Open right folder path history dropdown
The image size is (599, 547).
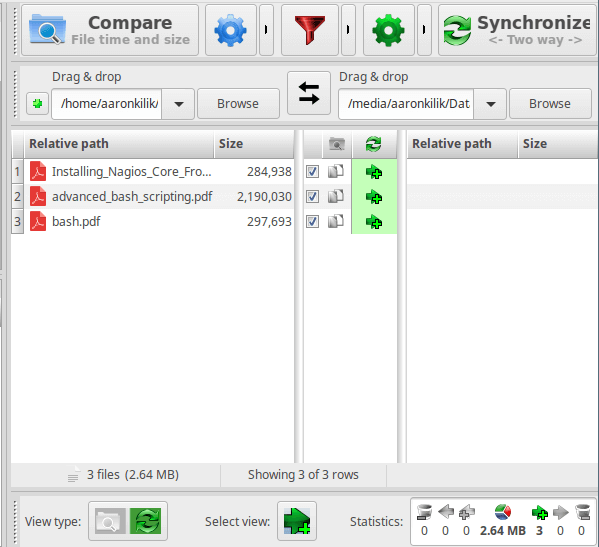491,104
